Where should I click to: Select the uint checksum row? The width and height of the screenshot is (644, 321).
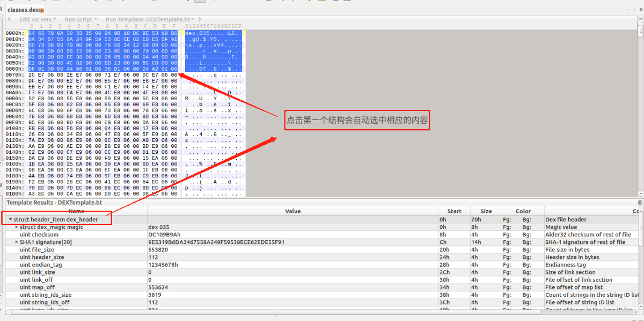(322, 235)
